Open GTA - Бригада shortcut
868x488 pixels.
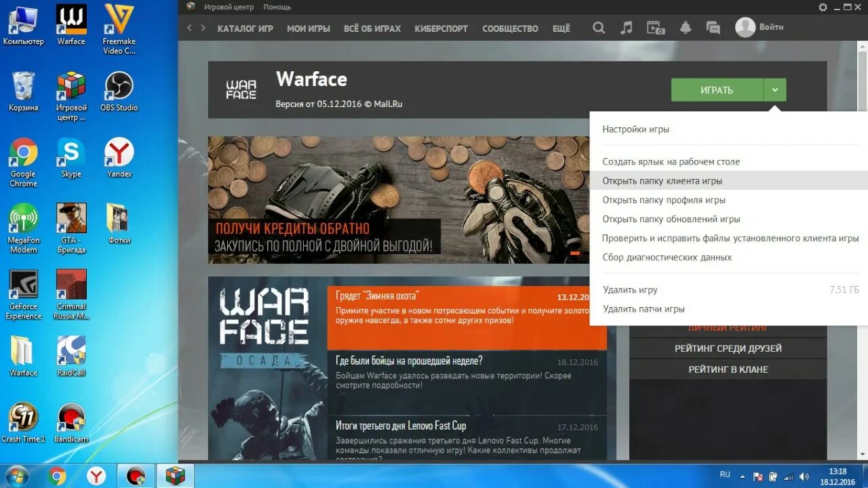coord(71,229)
